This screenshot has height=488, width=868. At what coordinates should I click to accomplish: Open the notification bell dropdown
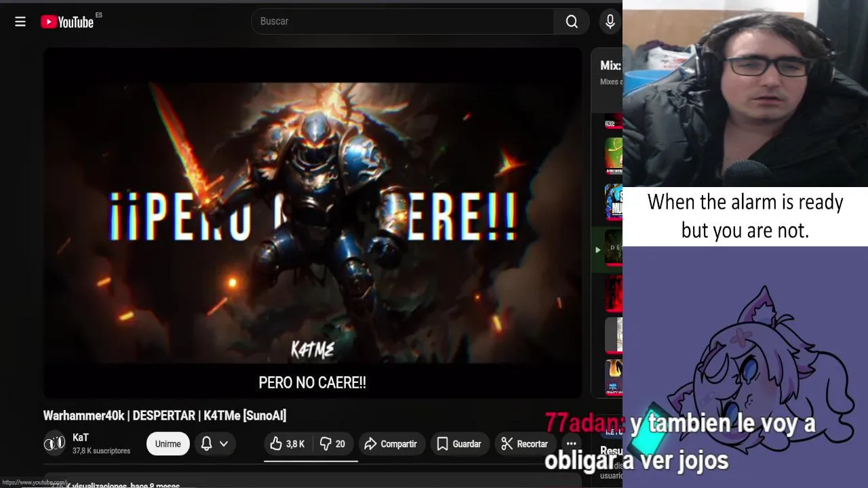[x=215, y=444]
